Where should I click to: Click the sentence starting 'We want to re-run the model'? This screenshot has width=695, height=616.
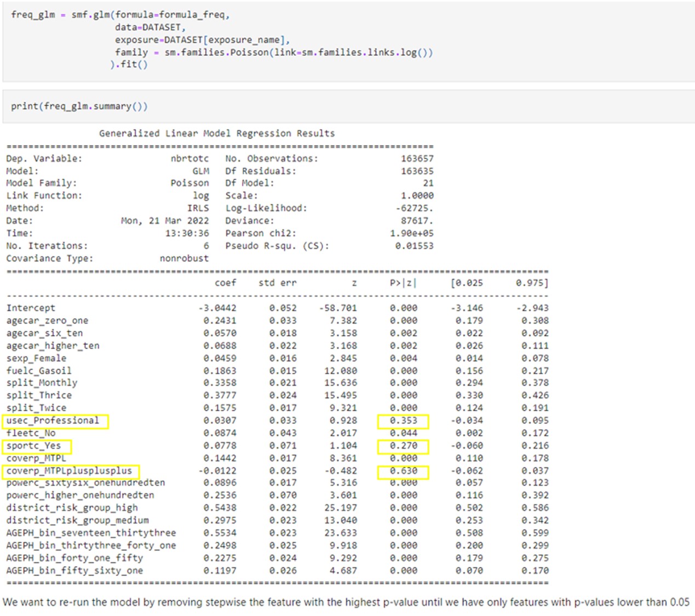pos(346,602)
